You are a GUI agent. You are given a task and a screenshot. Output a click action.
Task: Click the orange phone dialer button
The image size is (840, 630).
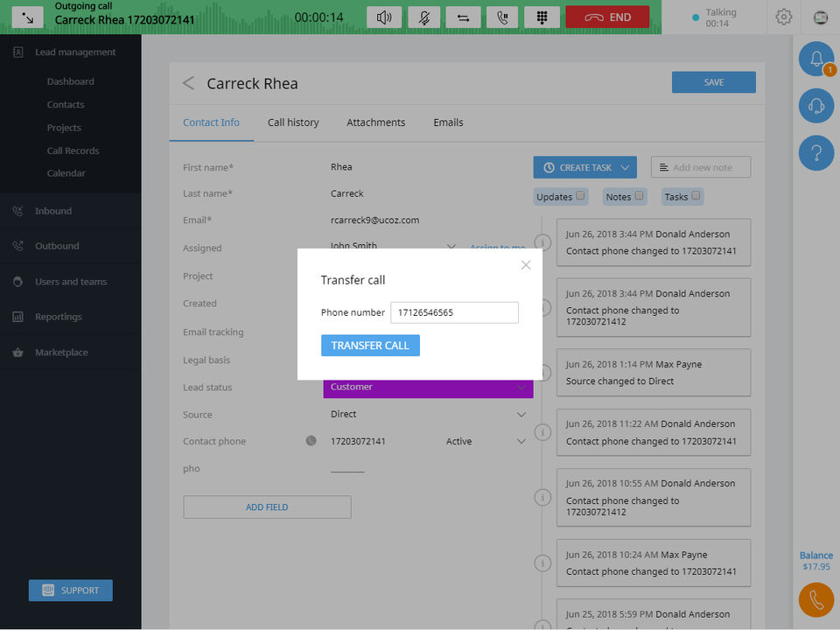(x=815, y=600)
